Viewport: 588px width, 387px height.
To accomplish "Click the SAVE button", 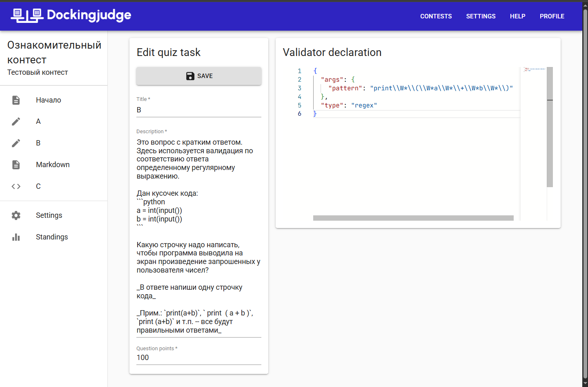I will [x=199, y=76].
